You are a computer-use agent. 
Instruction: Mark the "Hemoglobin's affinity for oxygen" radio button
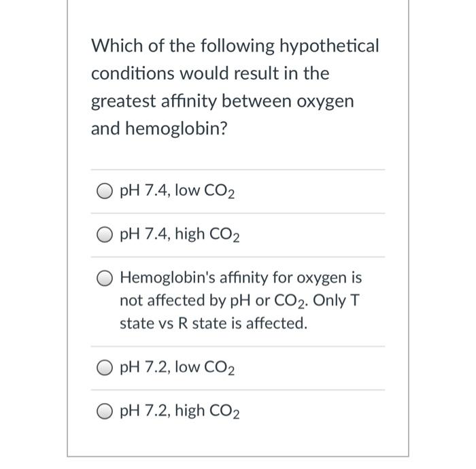[x=105, y=278]
